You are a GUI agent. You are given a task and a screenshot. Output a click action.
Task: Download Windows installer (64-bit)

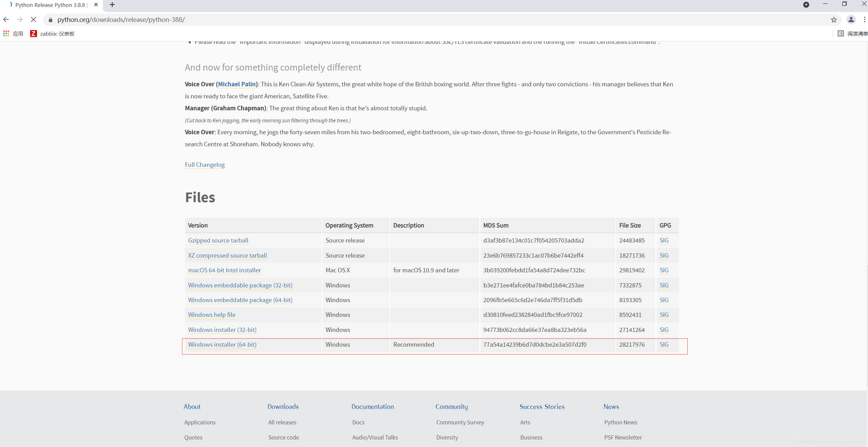222,345
